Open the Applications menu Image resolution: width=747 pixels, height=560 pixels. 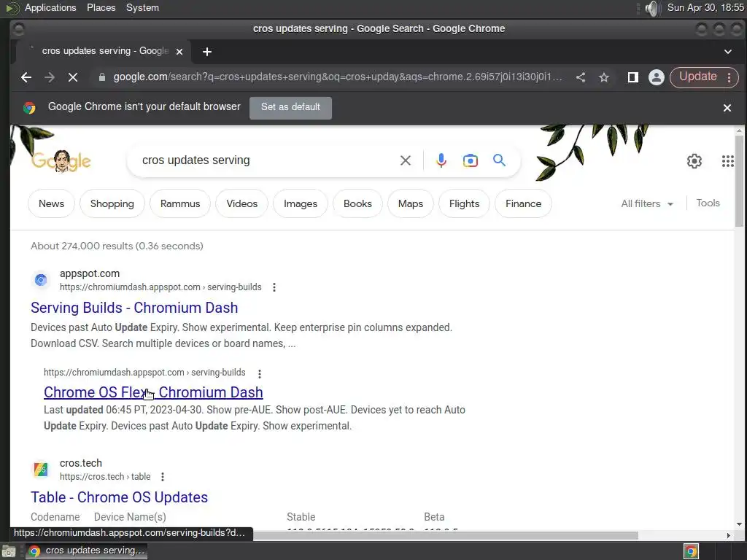click(50, 7)
